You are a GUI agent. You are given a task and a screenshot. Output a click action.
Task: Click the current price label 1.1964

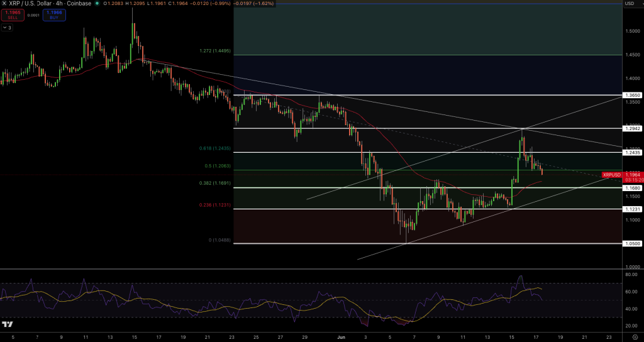634,175
